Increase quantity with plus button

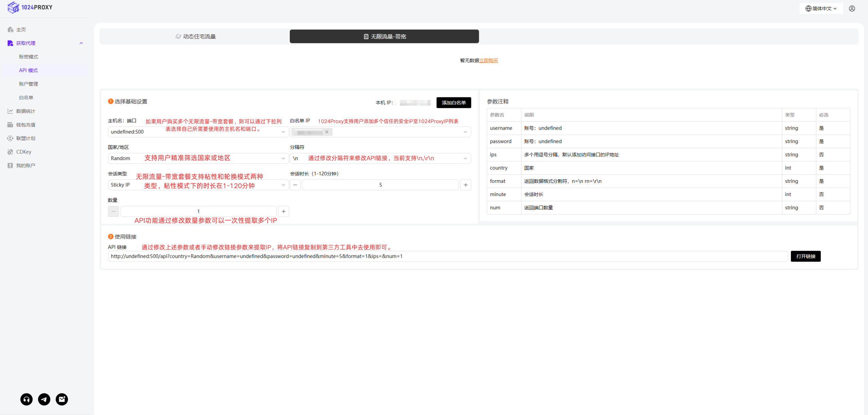tap(284, 211)
